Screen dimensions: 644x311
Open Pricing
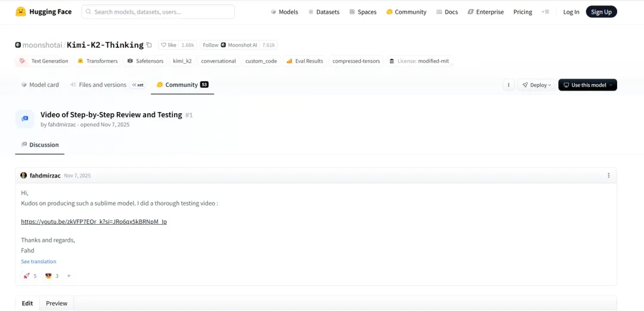[522, 12]
